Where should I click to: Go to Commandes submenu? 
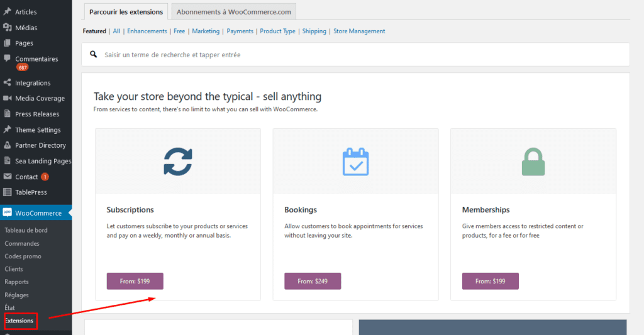click(22, 243)
